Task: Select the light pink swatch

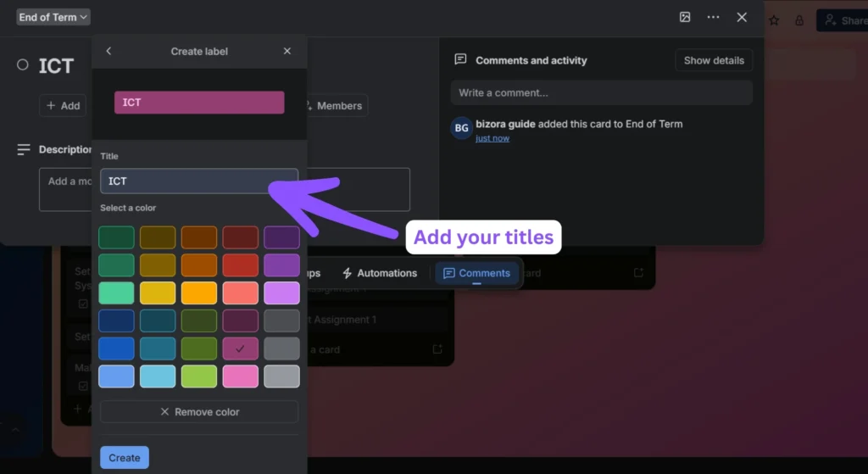Action: click(240, 376)
